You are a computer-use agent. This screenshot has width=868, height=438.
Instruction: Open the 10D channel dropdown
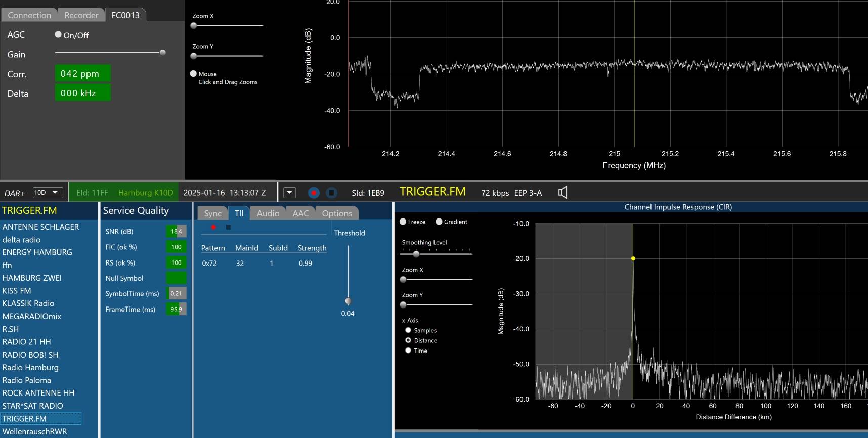[48, 193]
